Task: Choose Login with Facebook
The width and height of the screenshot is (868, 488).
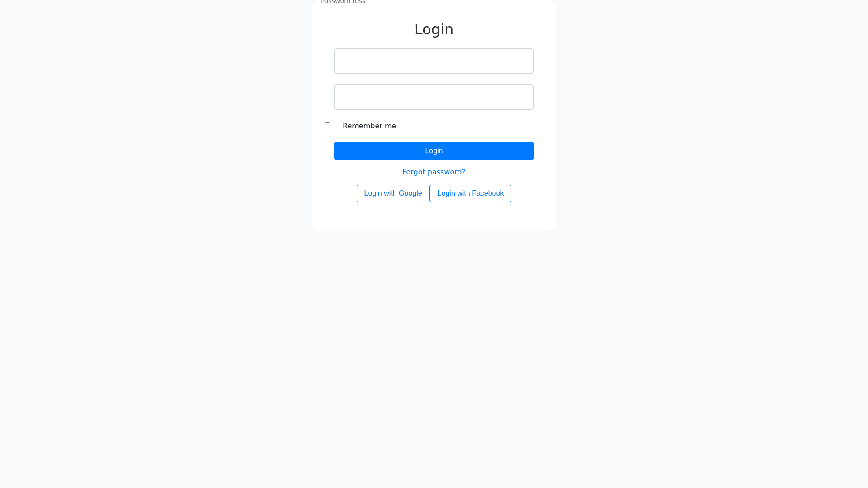Action: 471,193
